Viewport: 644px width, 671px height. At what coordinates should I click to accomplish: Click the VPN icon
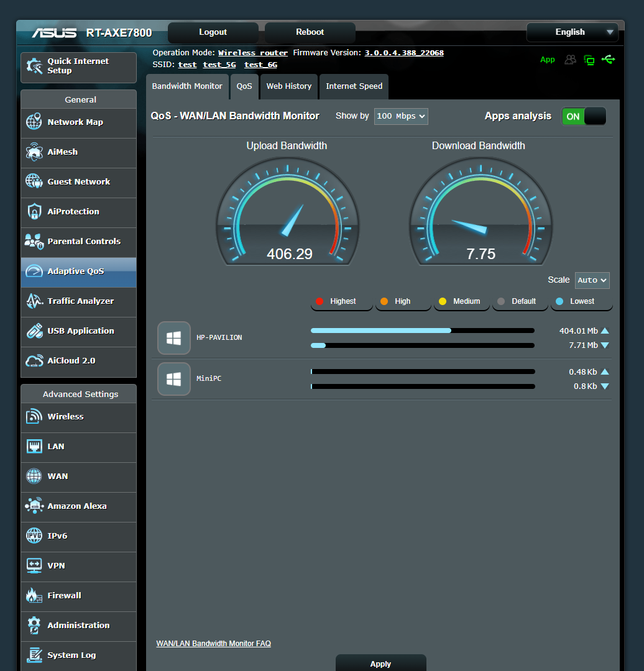click(x=34, y=565)
